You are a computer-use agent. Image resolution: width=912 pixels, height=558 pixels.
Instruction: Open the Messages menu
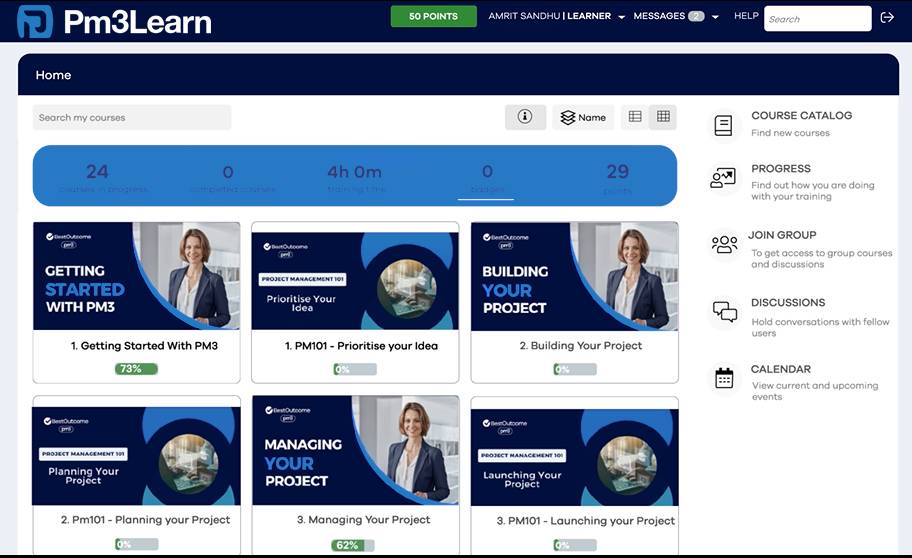point(659,16)
